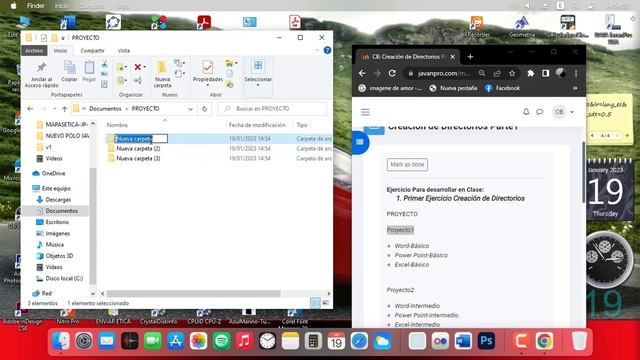Open the Propiedades dropdown arrow
Image resolution: width=640 pixels, height=360 pixels.
(207, 85)
